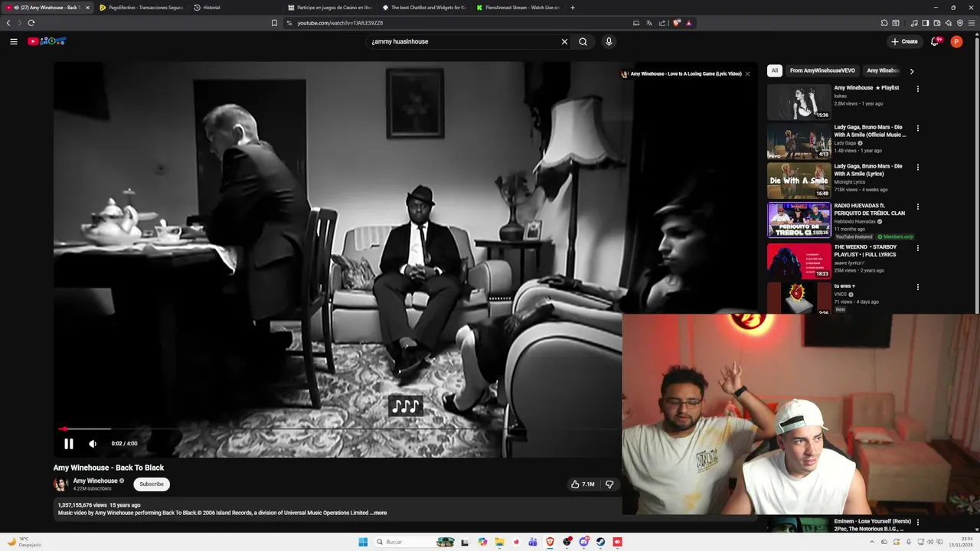Select the All filter chip
This screenshot has height=551, width=980.
pyautogui.click(x=774, y=70)
